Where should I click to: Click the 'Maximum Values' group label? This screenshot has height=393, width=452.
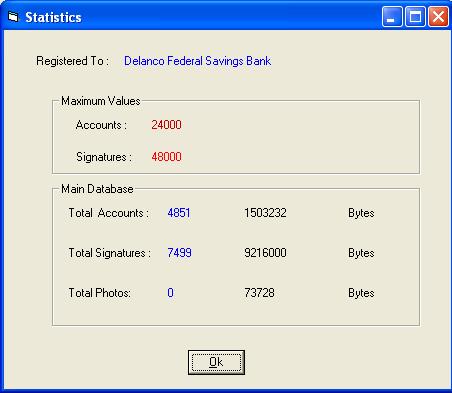coord(101,101)
